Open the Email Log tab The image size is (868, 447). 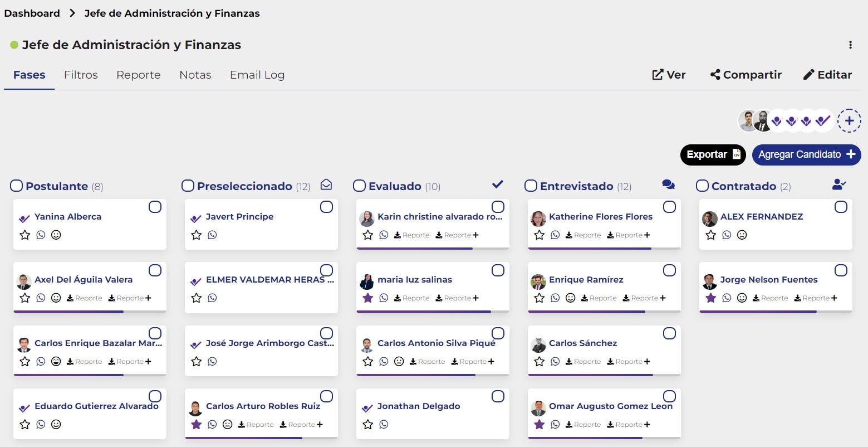257,75
